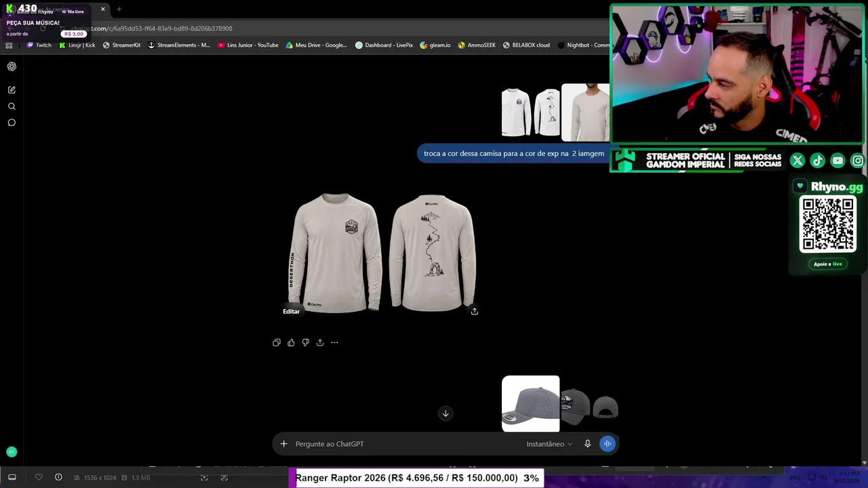Screen dimensions: 868x488
Task: Open the more actions ellipsis menu
Action: point(334,342)
